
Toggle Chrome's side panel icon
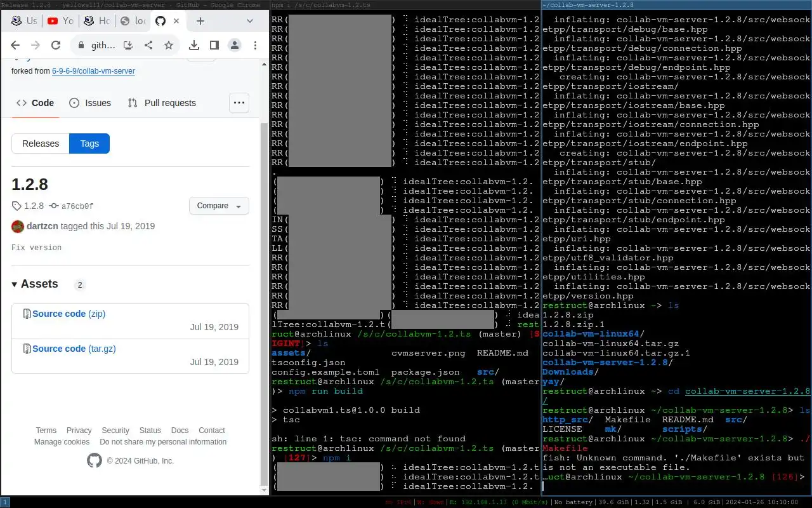(214, 45)
